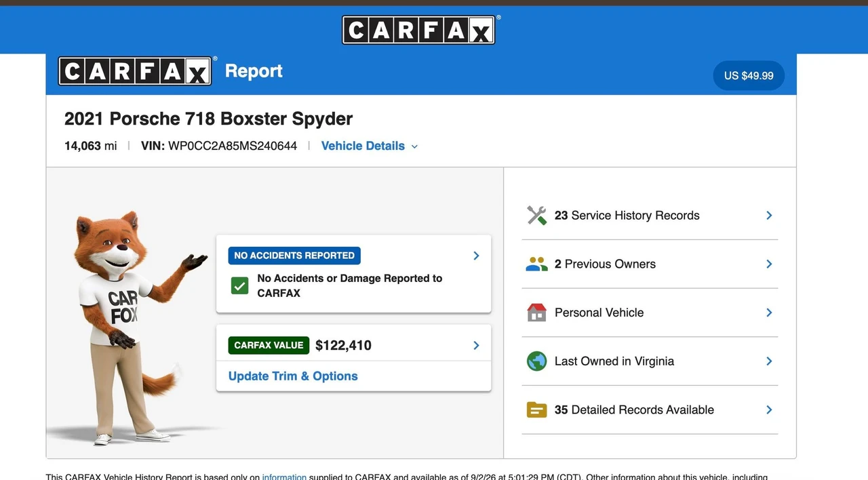Image resolution: width=868 pixels, height=480 pixels.
Task: Click Update Trim & Options link
Action: click(293, 376)
